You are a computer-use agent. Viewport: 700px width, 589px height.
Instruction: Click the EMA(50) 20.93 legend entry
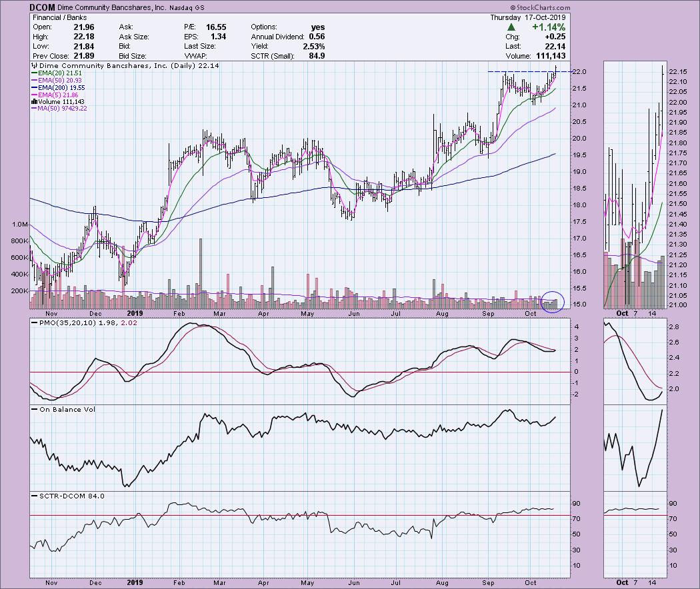[x=57, y=81]
